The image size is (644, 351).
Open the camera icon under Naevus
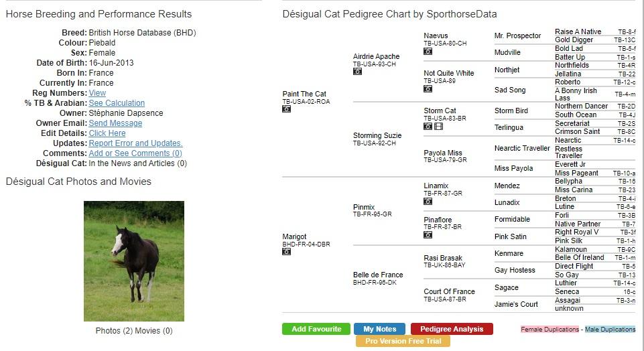[x=428, y=52]
